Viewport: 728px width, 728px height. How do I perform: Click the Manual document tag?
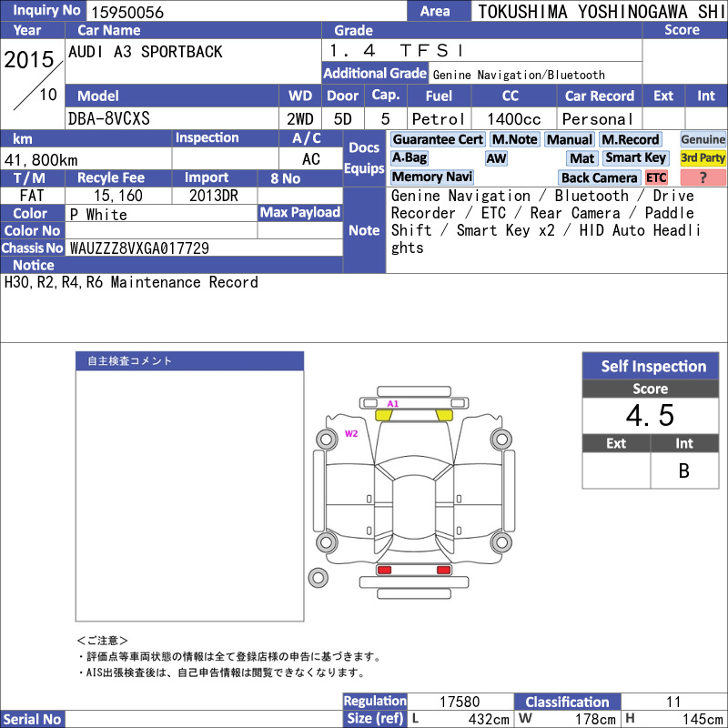[570, 140]
